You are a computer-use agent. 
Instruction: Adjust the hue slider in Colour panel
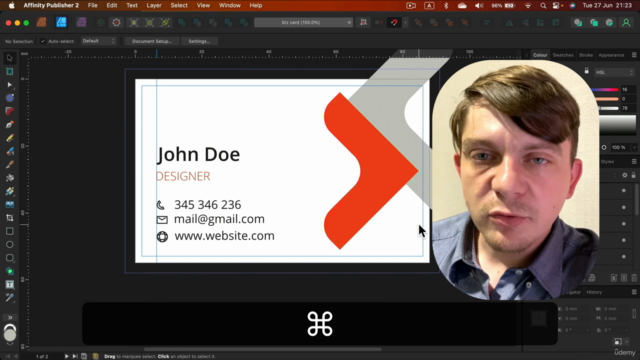point(606,89)
